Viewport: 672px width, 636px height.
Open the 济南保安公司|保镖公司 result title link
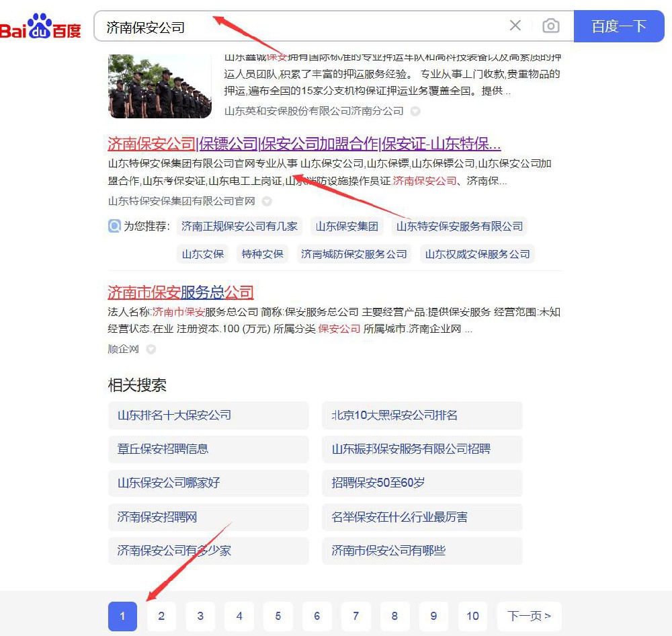(x=304, y=144)
